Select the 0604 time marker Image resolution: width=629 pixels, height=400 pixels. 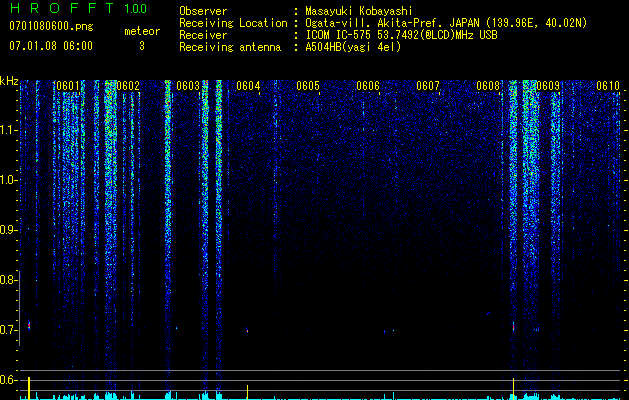click(x=248, y=86)
